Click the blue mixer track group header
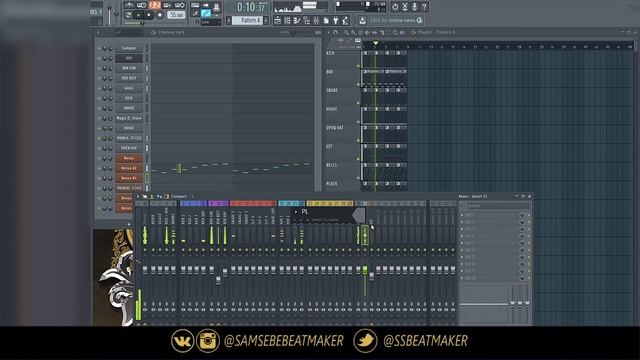 [x=193, y=203]
